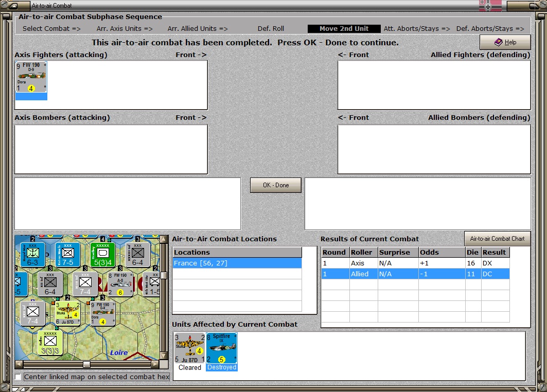Click the Move 2nd Unit subphase step
This screenshot has width=547, height=392.
tap(344, 29)
